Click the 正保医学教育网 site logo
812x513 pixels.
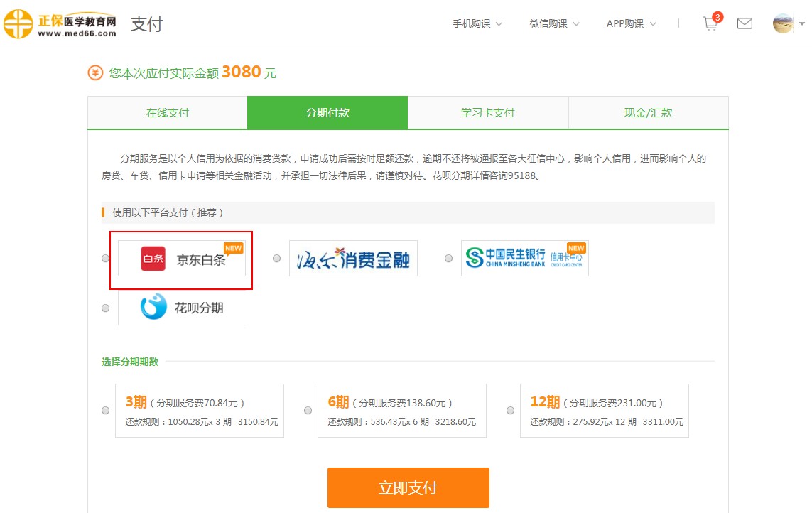60,23
